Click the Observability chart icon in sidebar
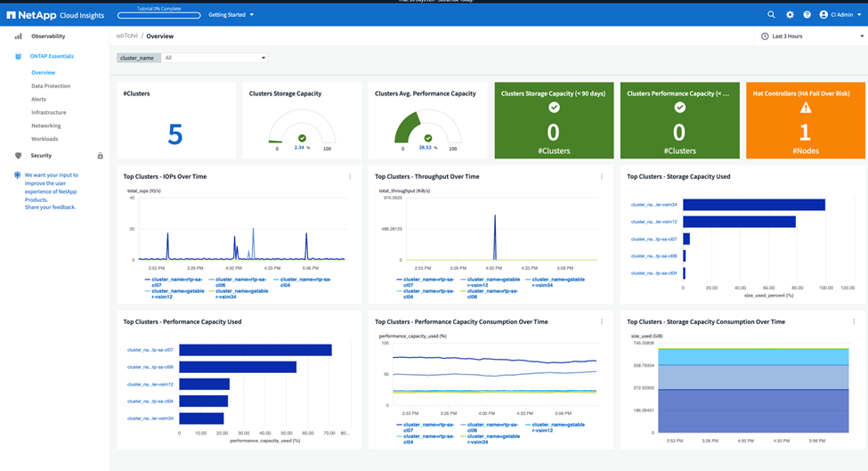The width and height of the screenshot is (868, 471). (x=18, y=37)
